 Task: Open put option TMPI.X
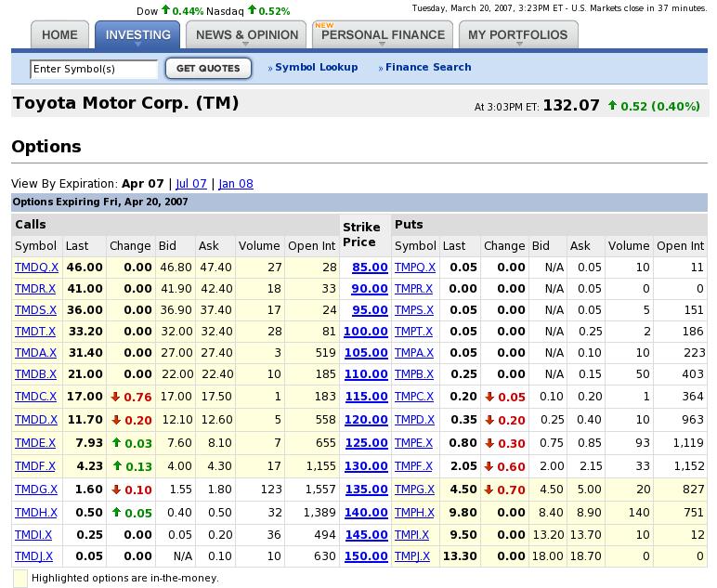pos(412,535)
